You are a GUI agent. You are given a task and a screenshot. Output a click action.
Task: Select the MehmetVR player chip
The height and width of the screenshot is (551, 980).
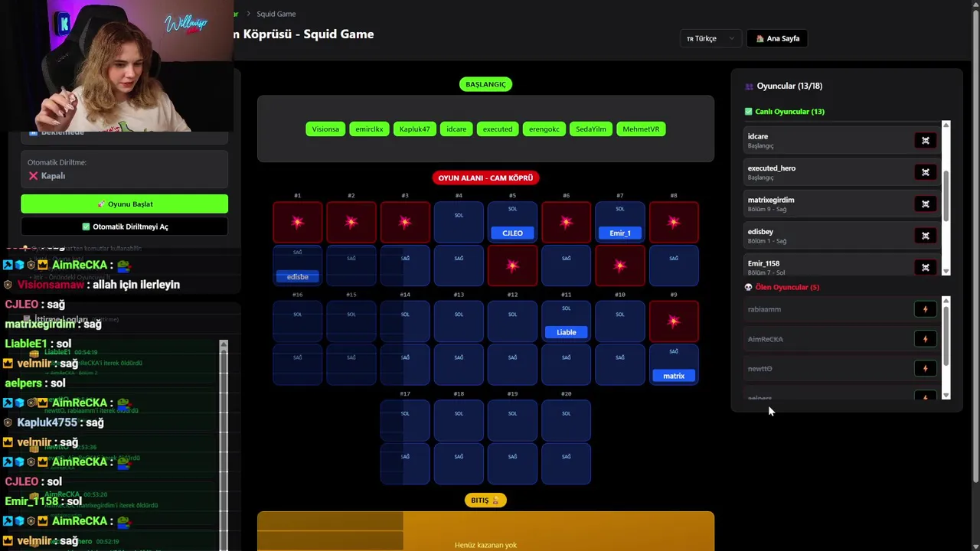(x=641, y=129)
